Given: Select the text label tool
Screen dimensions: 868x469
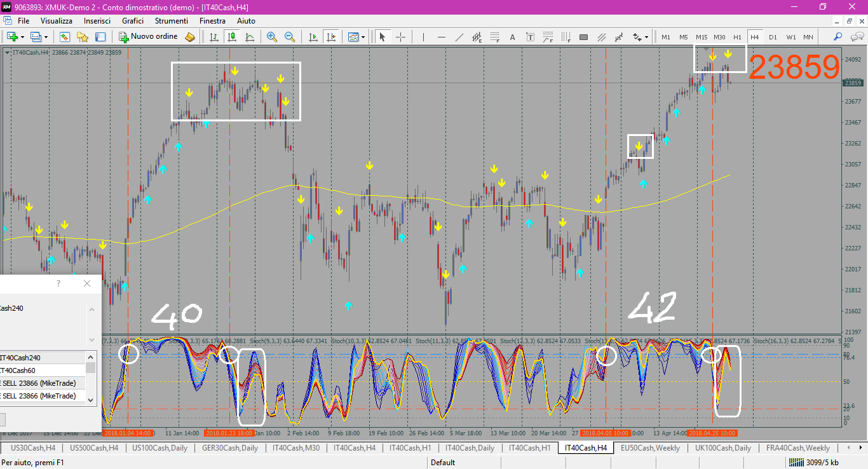Looking at the screenshot, I should (x=531, y=37).
